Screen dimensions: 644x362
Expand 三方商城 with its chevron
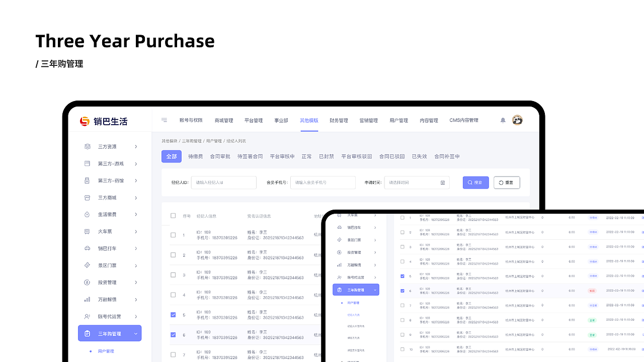(136, 198)
